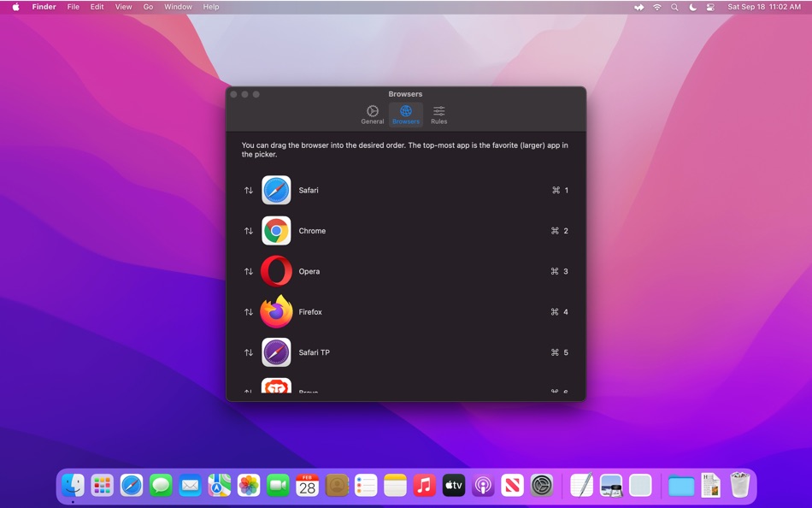This screenshot has height=508, width=812.
Task: Select the Chrome row label
Action: [x=312, y=231]
